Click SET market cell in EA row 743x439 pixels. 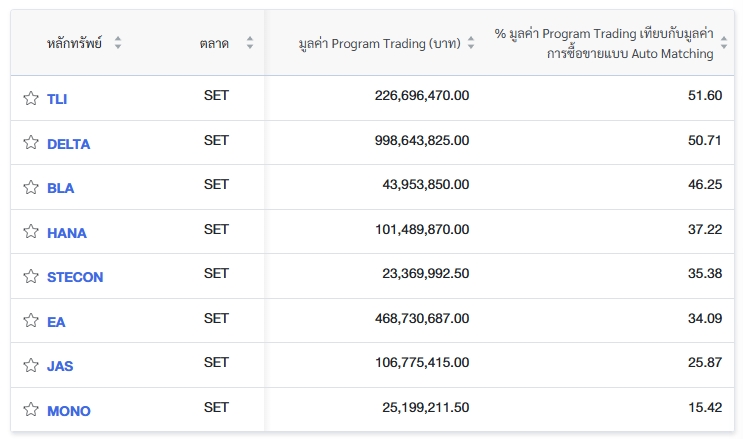tap(216, 318)
